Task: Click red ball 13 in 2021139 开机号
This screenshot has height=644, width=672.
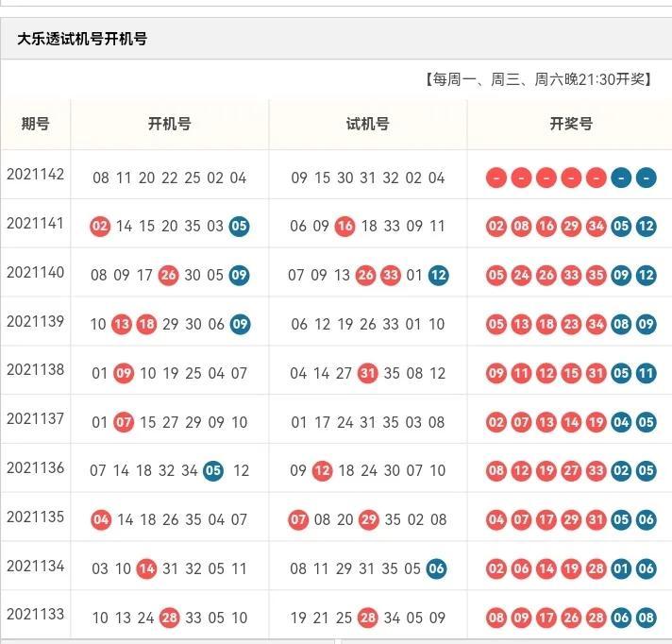Action: pos(122,324)
